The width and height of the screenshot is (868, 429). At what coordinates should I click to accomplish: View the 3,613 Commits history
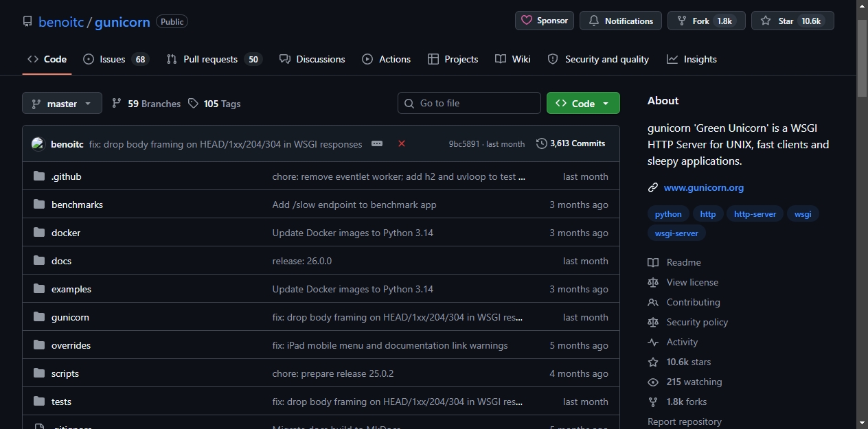[x=571, y=143]
